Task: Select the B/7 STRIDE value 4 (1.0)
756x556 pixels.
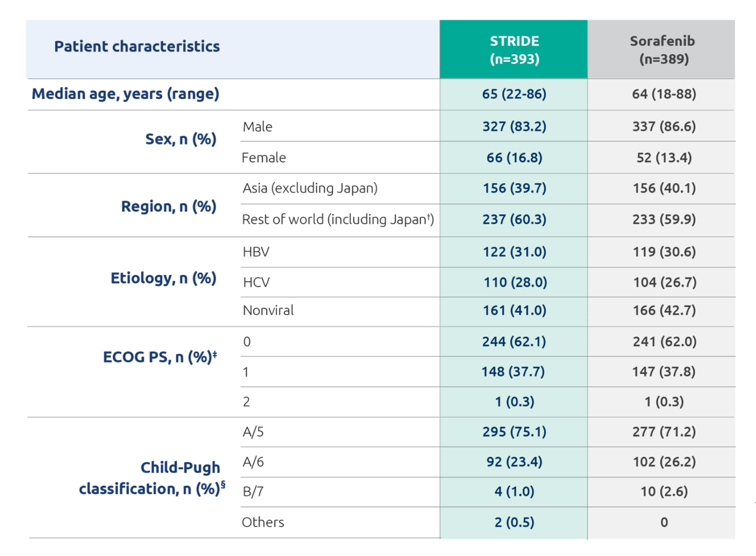Action: [x=514, y=491]
